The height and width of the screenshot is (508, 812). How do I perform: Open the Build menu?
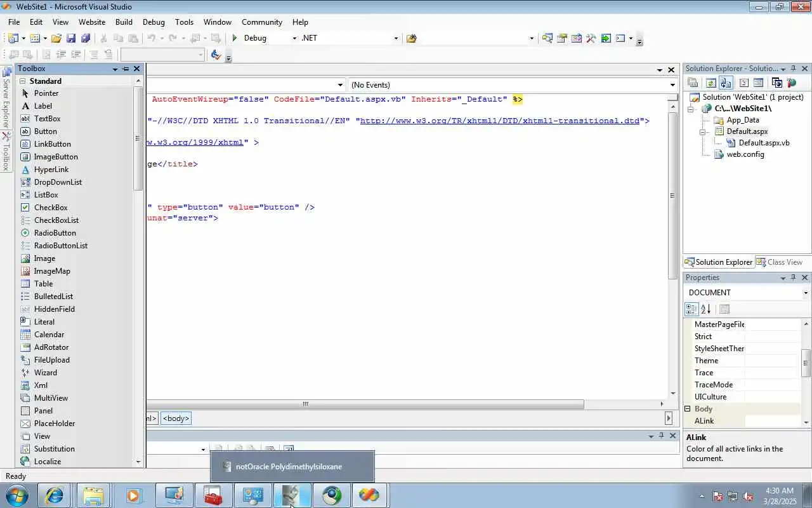124,22
